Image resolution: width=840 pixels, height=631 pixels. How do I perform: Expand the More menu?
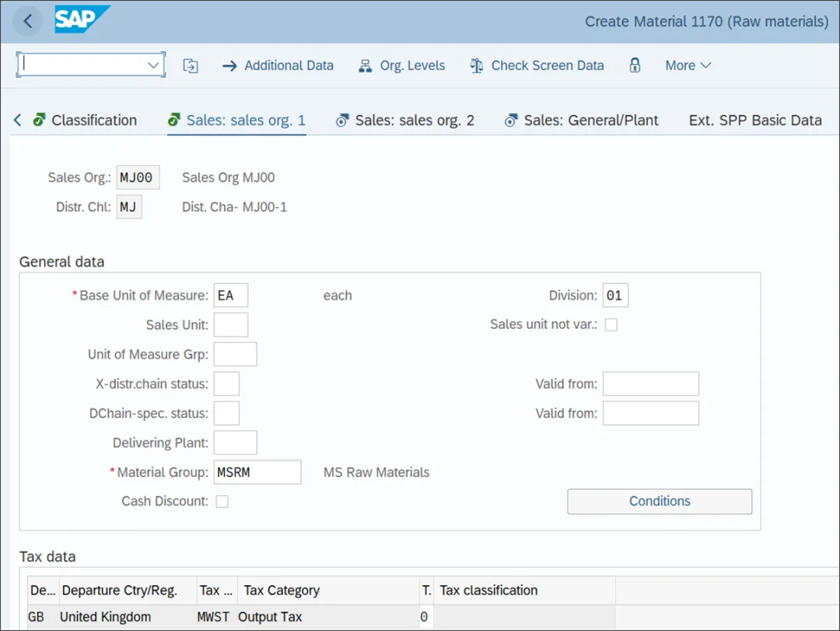(688, 65)
